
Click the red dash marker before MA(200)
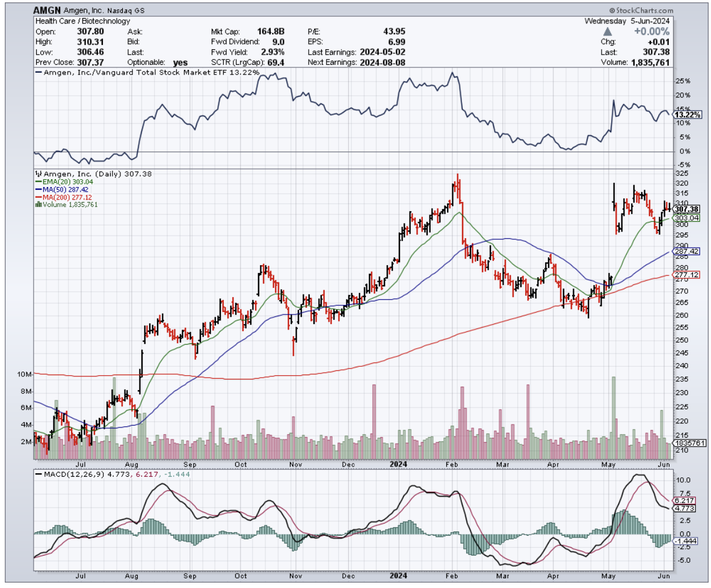tap(38, 197)
